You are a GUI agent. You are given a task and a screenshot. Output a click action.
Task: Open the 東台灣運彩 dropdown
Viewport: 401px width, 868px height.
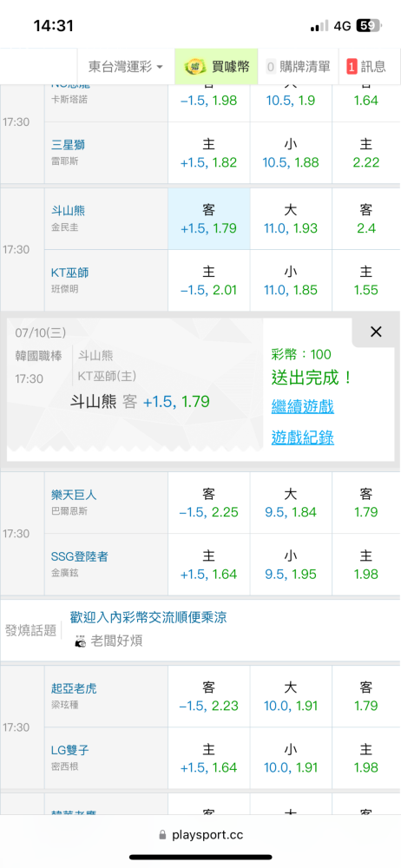click(126, 67)
